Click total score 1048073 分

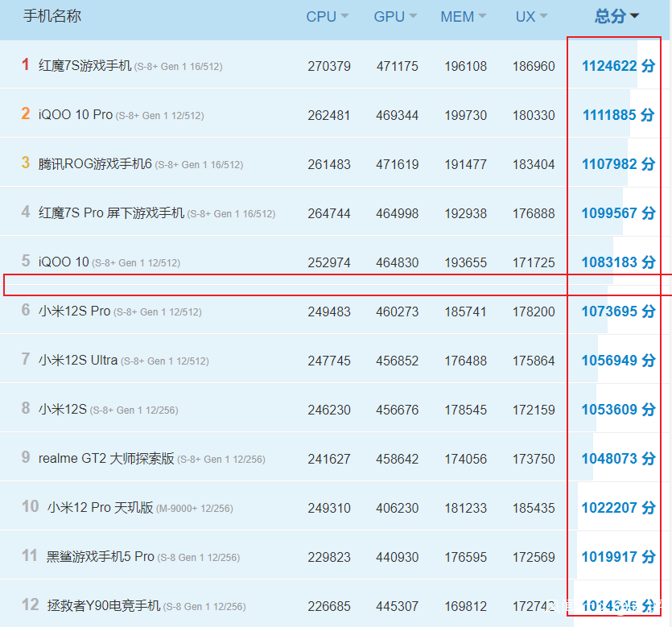pyautogui.click(x=618, y=459)
